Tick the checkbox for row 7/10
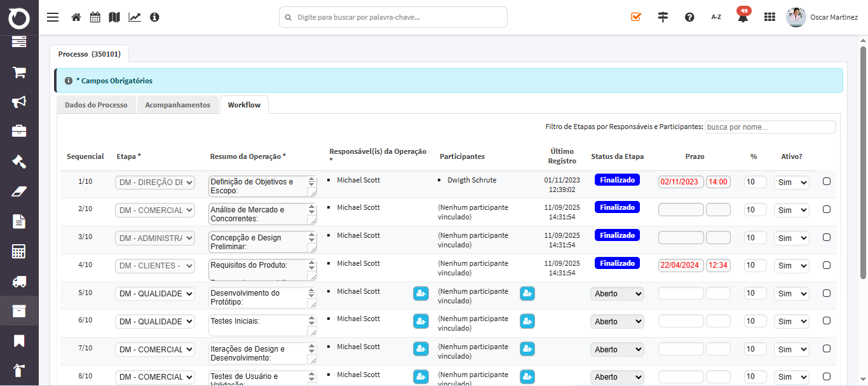The height and width of the screenshot is (386, 868). pyautogui.click(x=827, y=348)
